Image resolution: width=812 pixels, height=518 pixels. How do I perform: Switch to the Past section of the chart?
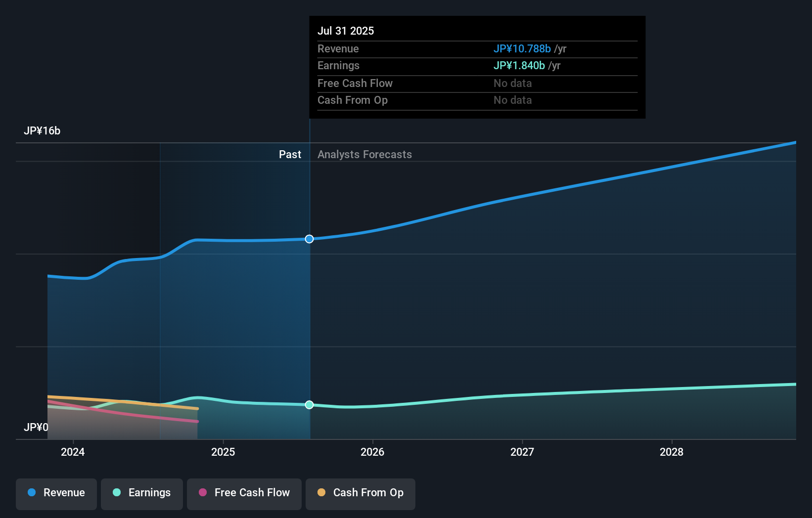pyautogui.click(x=290, y=154)
